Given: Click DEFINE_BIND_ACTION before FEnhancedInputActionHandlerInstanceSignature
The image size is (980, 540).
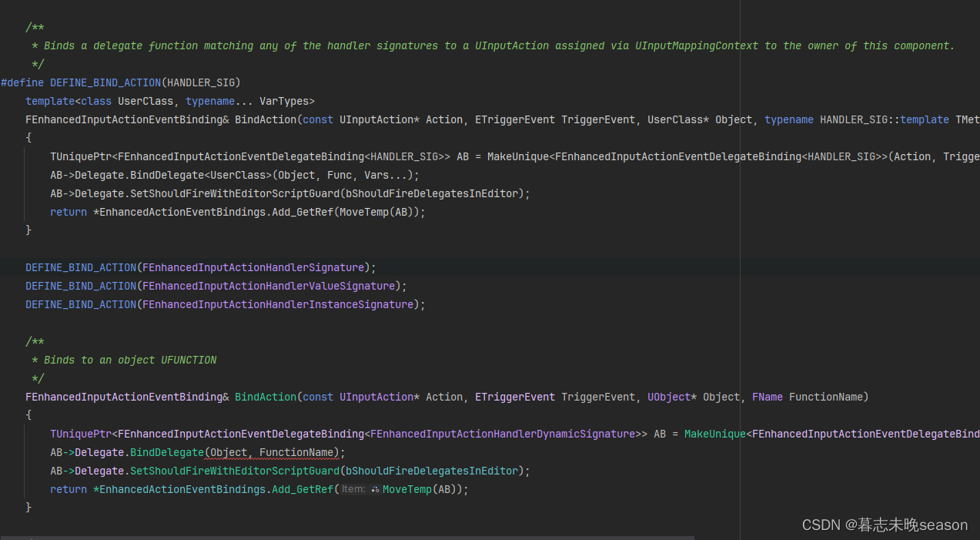Looking at the screenshot, I should click(81, 304).
